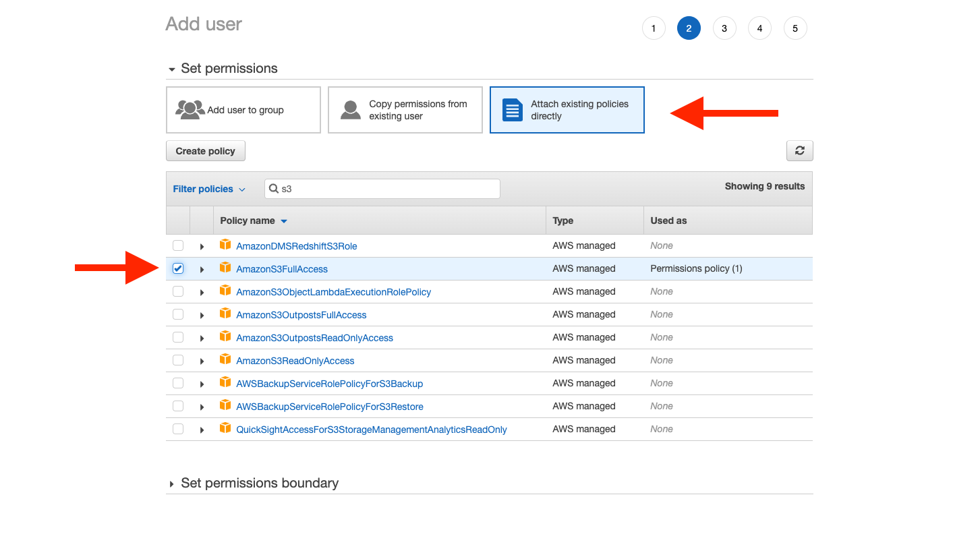Viewport: 980px width, 559px height.
Task: Go to wizard step 1
Action: [654, 28]
